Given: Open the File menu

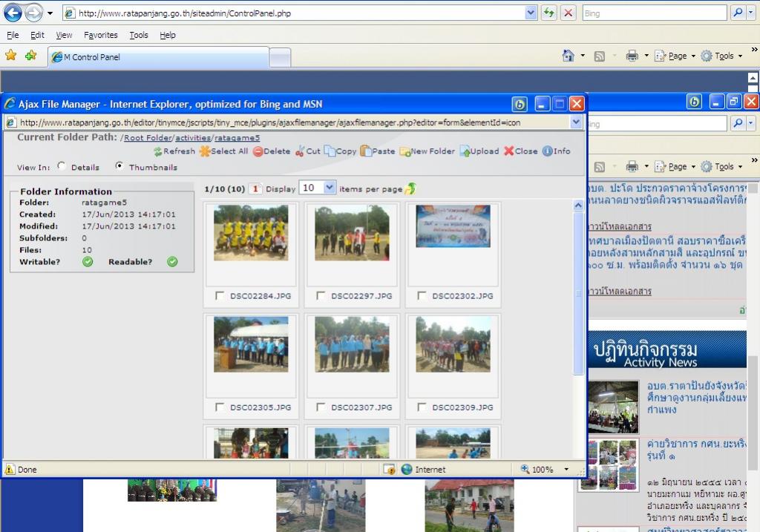Looking at the screenshot, I should point(13,35).
